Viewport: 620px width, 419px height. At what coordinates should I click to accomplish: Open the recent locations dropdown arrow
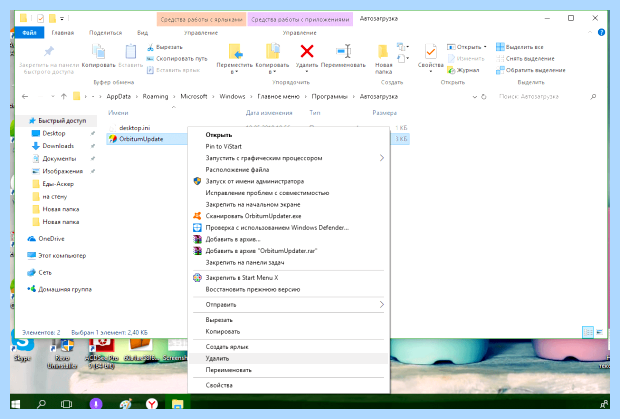tap(53, 96)
